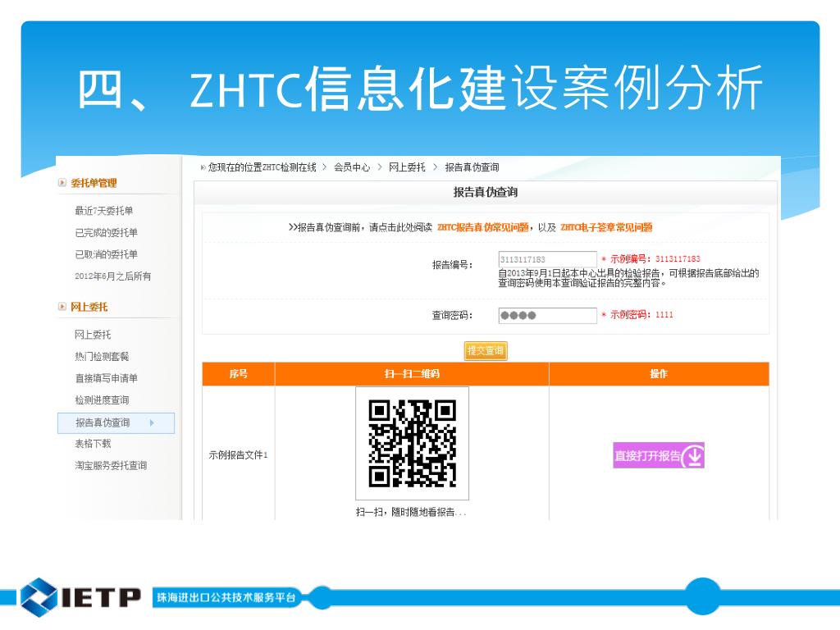
Task: Click 示例密码: 1111 hint text
Action: [x=641, y=314]
